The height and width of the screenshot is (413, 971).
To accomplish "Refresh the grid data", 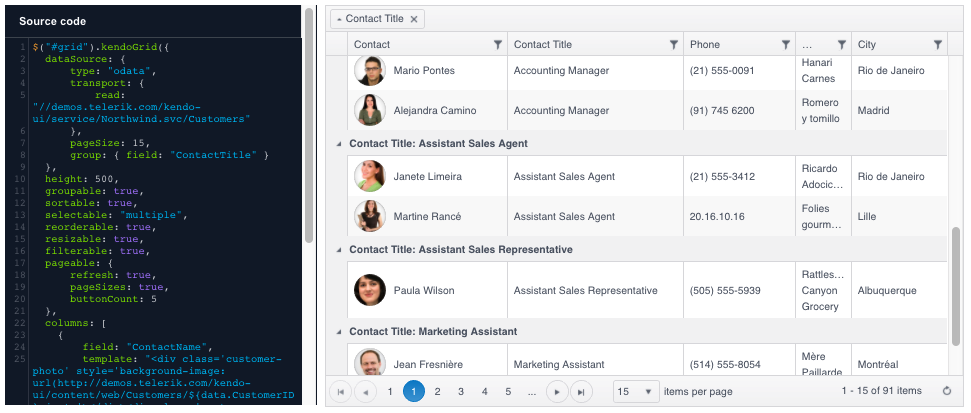I will (x=946, y=392).
